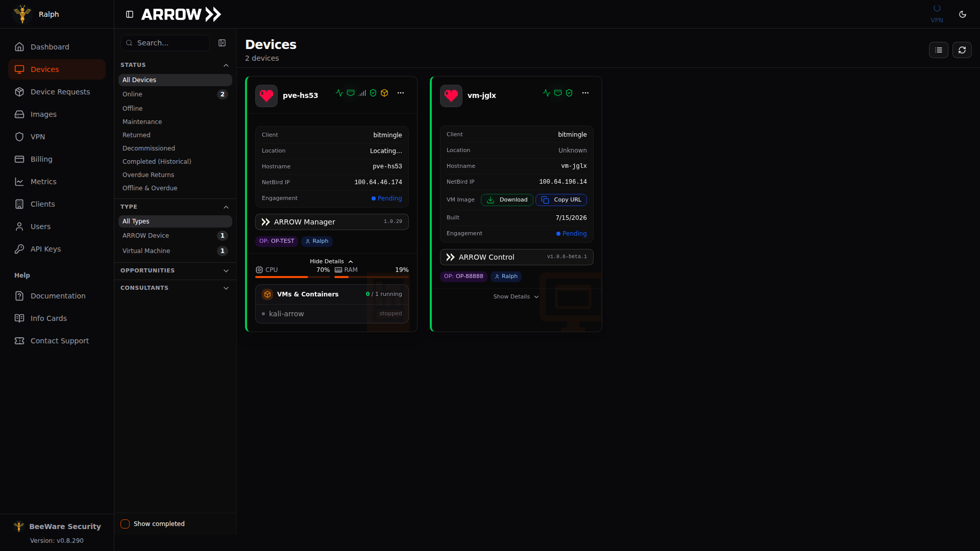980x551 pixels.
Task: Toggle dark mode moon icon
Action: (x=963, y=14)
